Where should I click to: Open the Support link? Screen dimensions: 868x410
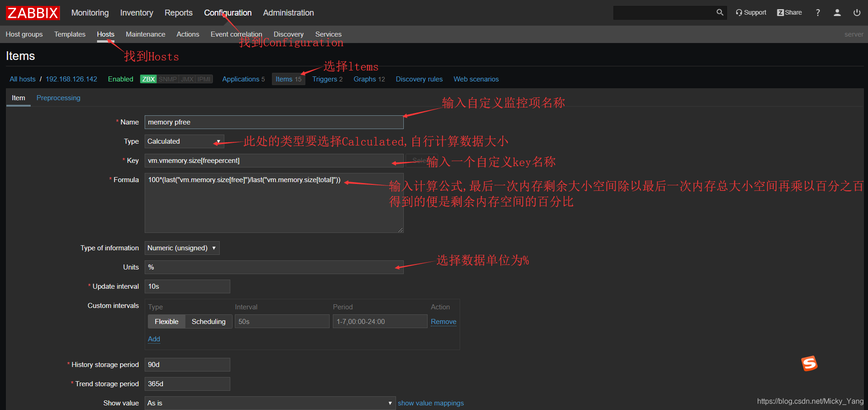pos(751,13)
